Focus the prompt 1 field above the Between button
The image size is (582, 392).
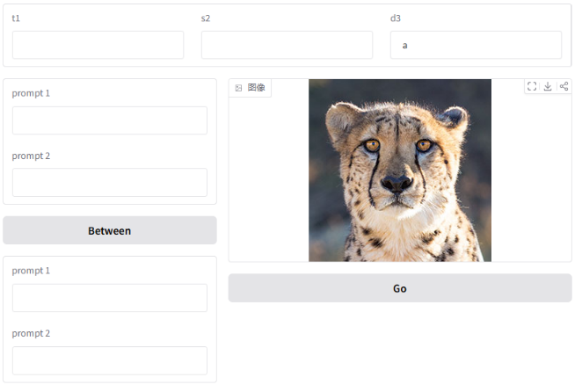(x=110, y=120)
